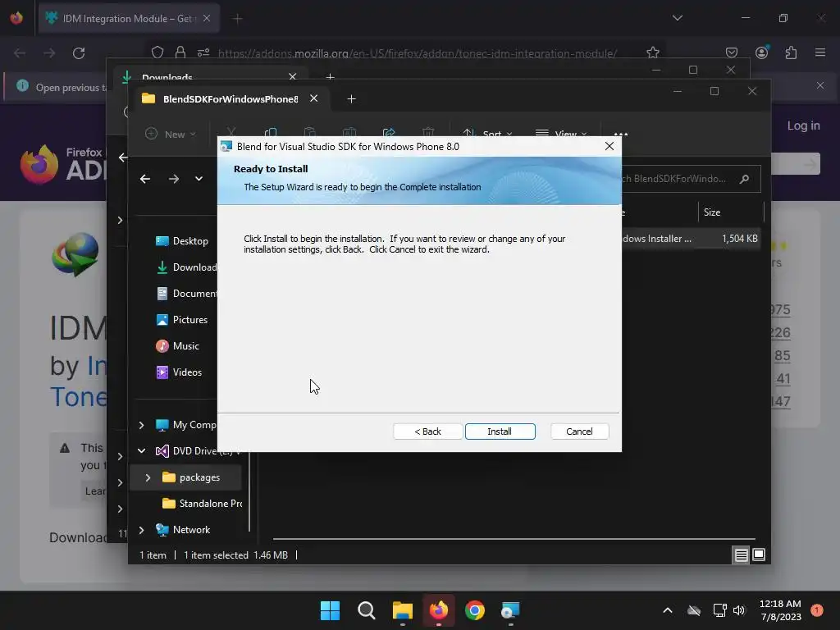
Task: Collapse the DVD Drive tree node
Action: pos(141,451)
